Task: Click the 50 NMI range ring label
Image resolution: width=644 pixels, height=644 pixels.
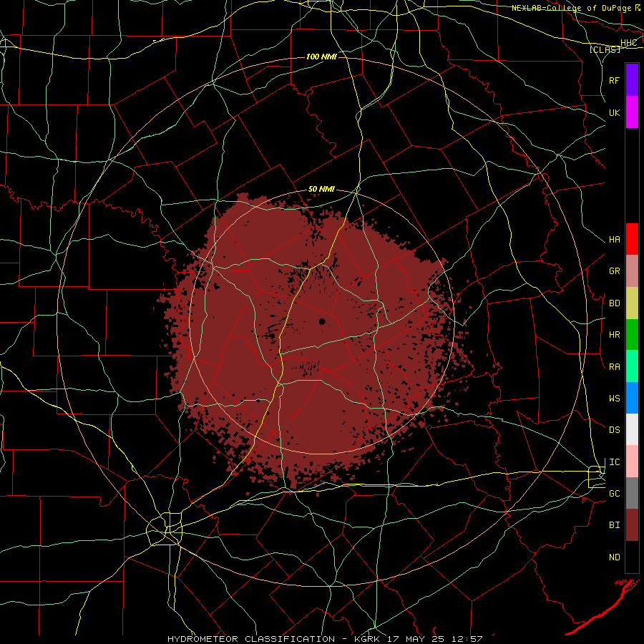Action: 321,189
